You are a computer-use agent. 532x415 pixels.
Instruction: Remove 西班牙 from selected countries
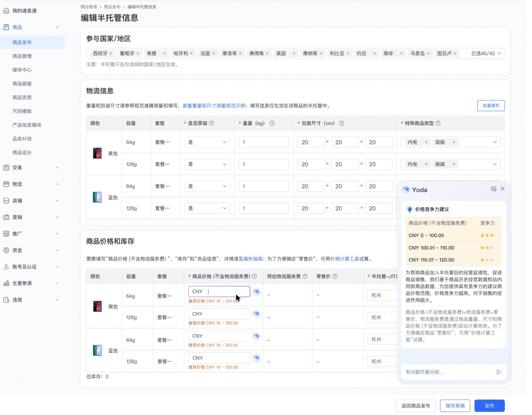pos(111,53)
